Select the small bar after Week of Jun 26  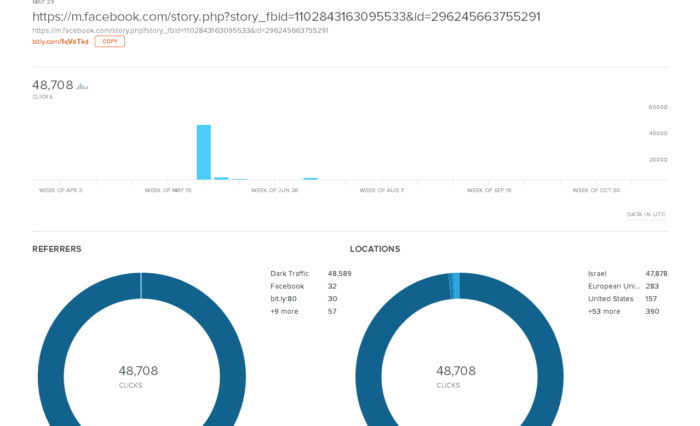310,179
